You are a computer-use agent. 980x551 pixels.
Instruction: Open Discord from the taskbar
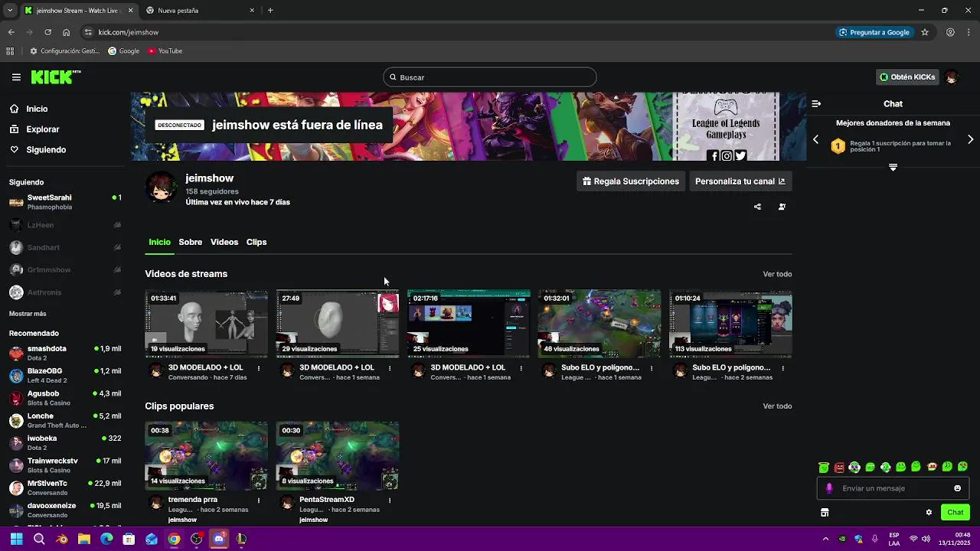tap(219, 539)
